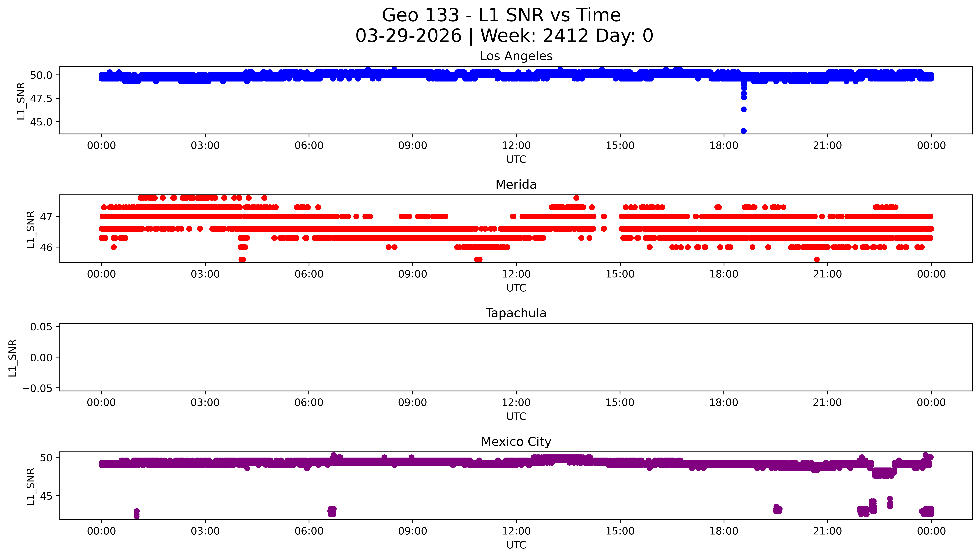
Task: Click the highest red point near 14:00 in Merida plot
Action: pyautogui.click(x=576, y=198)
